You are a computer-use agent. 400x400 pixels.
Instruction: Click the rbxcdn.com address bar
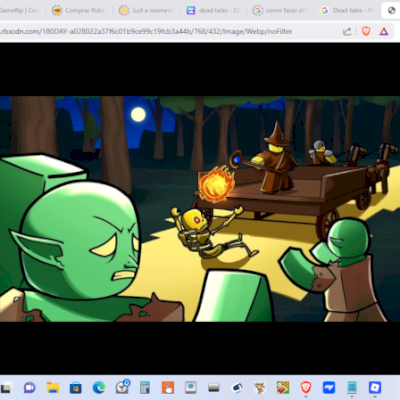coord(167,31)
